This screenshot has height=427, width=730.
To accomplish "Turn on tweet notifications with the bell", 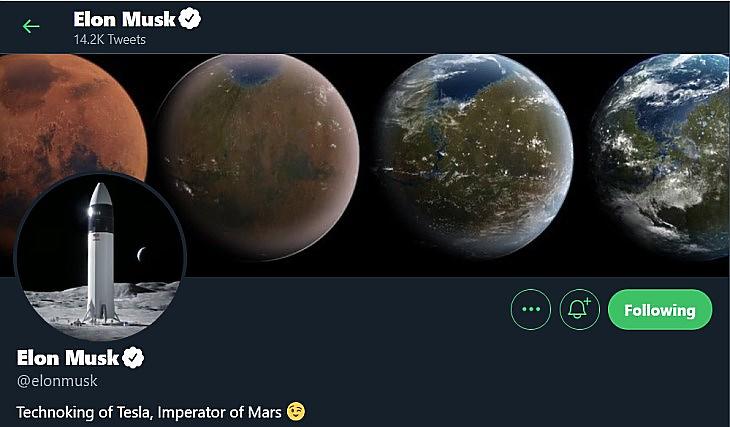I will click(x=580, y=310).
